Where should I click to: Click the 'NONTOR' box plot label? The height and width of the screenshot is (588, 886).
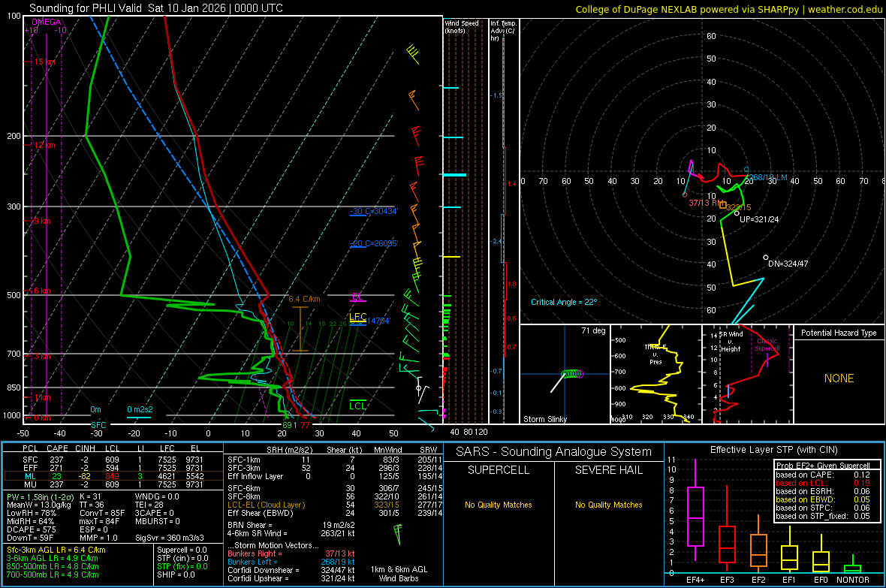point(853,580)
